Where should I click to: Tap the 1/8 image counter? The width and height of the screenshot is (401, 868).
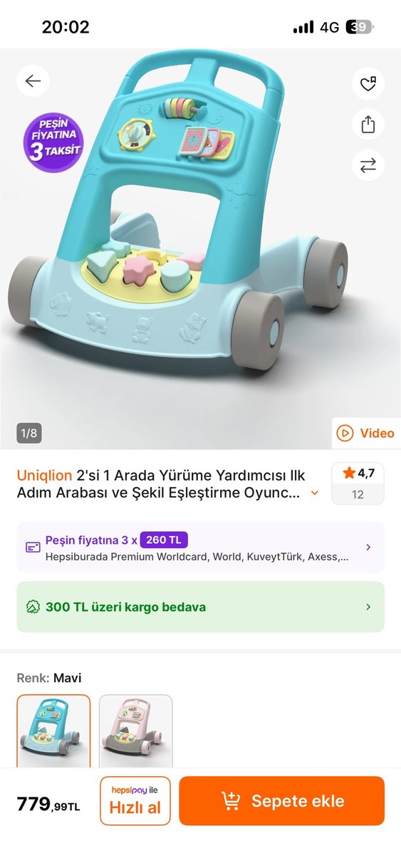click(28, 433)
